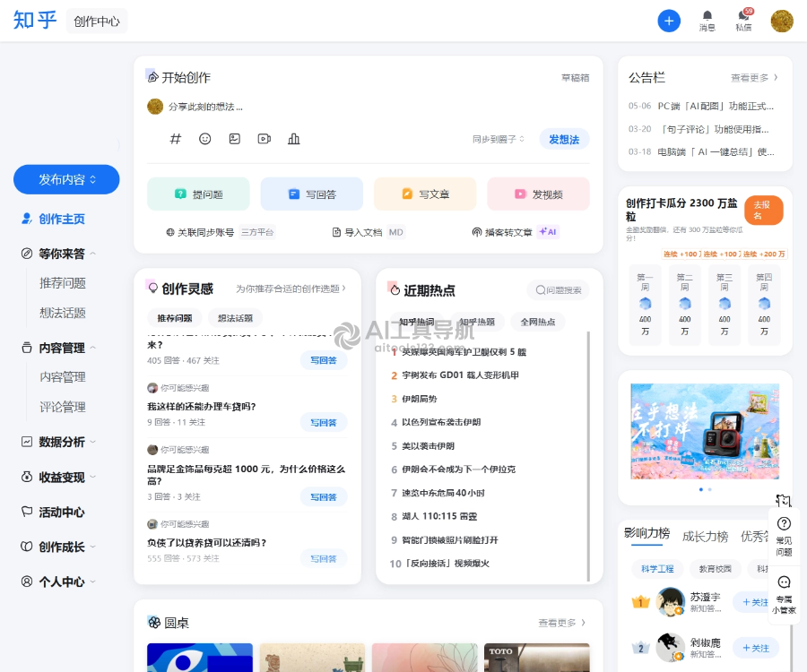Viewport: 807px width, 672px height.
Task: Open 同步到圈子 selector
Action: [499, 140]
